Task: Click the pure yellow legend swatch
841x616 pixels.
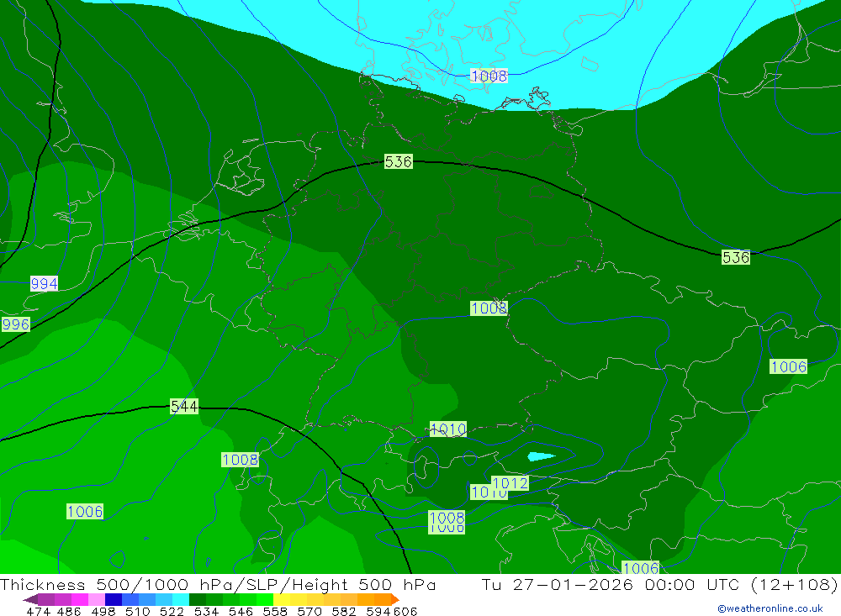Action: coord(282,599)
